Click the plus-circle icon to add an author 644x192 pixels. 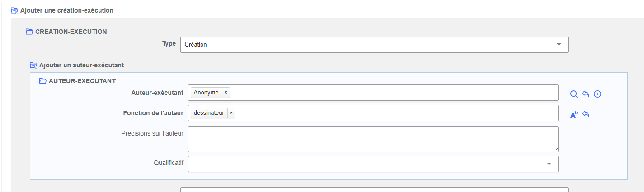(597, 94)
